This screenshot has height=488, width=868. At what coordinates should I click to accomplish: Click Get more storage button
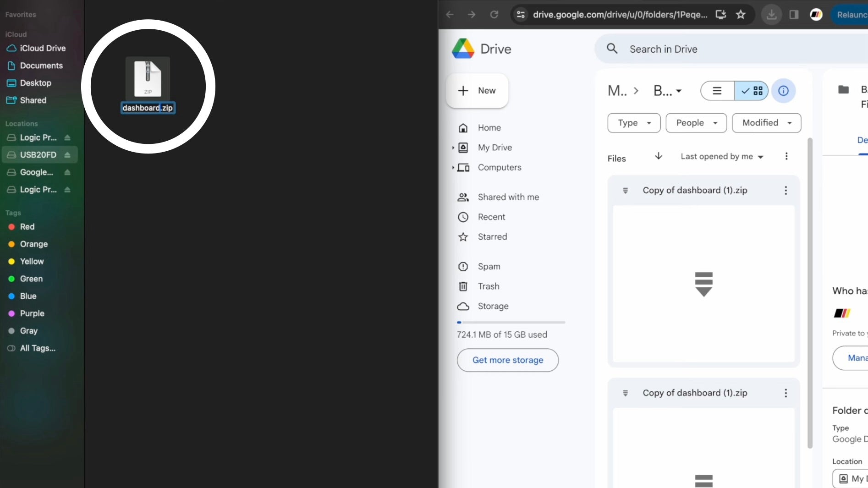click(507, 360)
